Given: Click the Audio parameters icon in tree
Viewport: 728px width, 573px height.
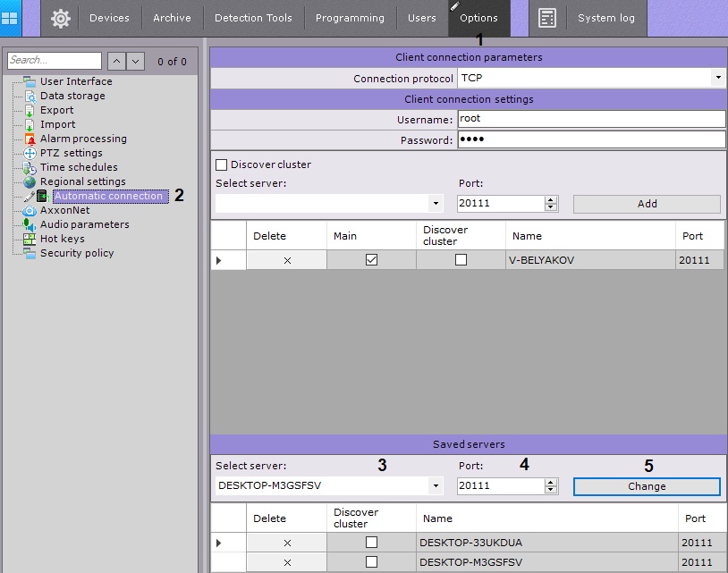Looking at the screenshot, I should (30, 225).
